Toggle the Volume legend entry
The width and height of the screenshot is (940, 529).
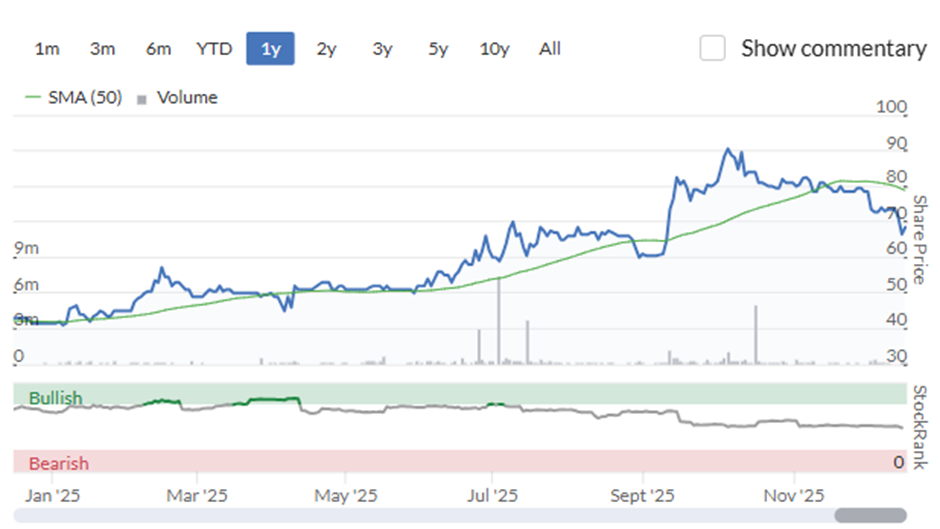pyautogui.click(x=177, y=98)
